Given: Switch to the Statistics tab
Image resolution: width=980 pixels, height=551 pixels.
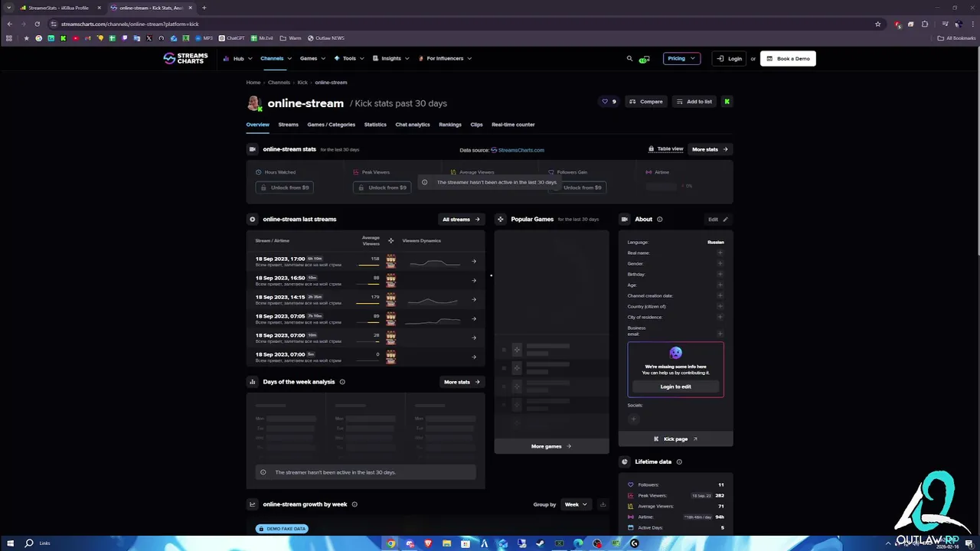Looking at the screenshot, I should point(375,125).
